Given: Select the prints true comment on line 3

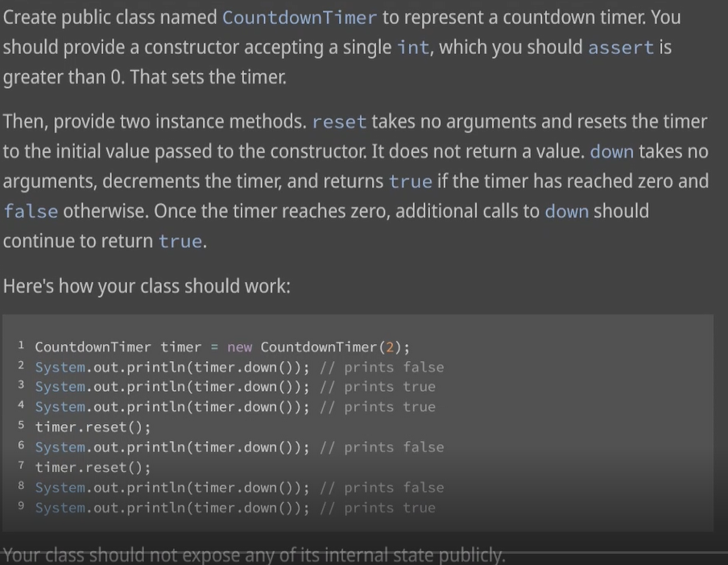Looking at the screenshot, I should pos(379,387).
